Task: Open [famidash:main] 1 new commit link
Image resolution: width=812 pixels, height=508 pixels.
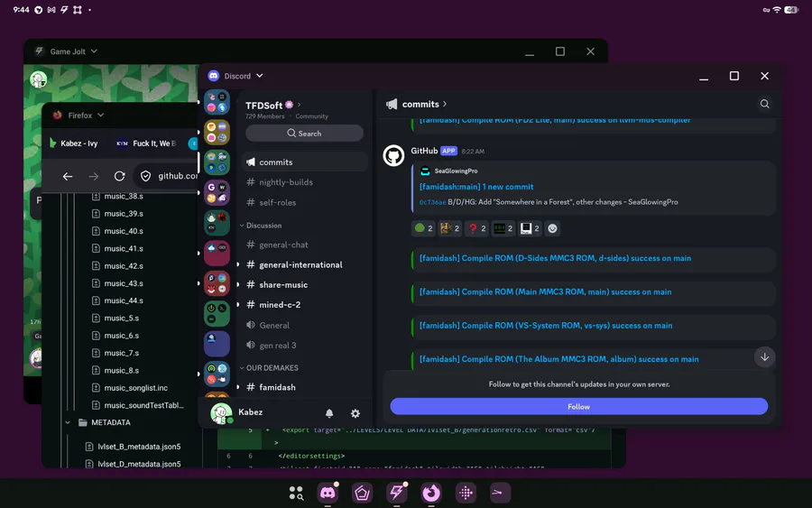Action: (475, 187)
